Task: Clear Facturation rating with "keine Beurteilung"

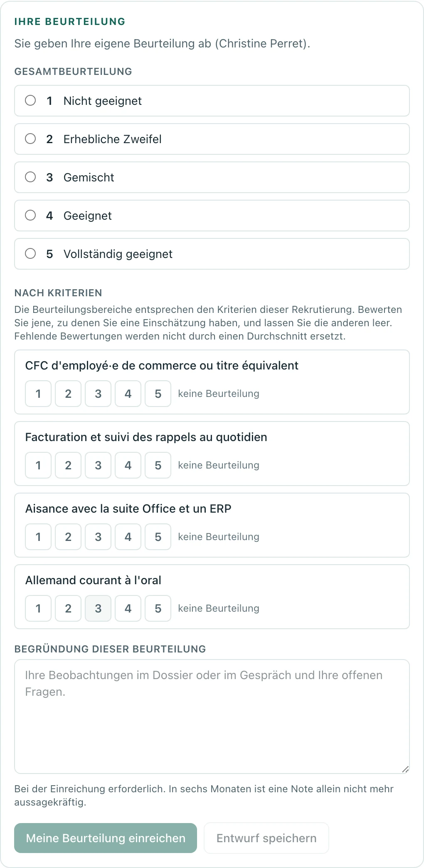Action: click(219, 465)
